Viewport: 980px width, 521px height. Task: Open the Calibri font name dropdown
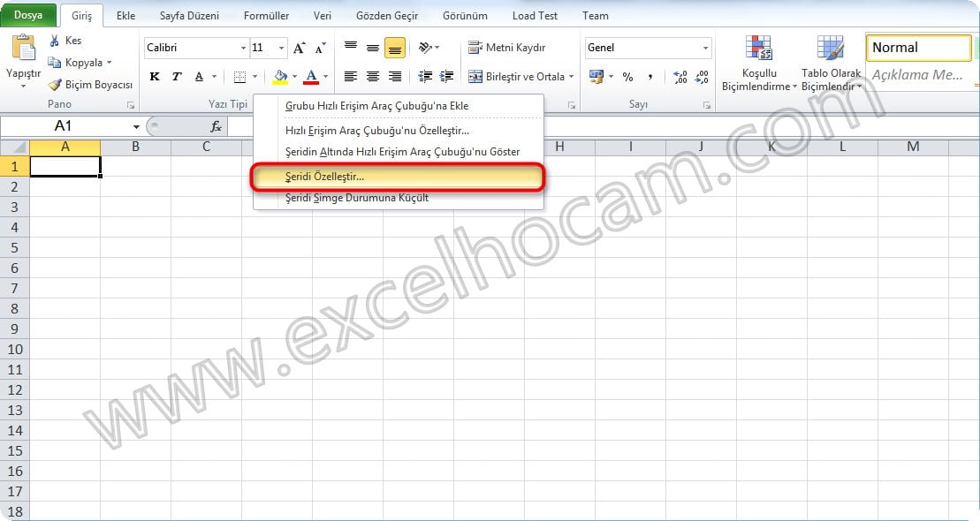[x=243, y=48]
